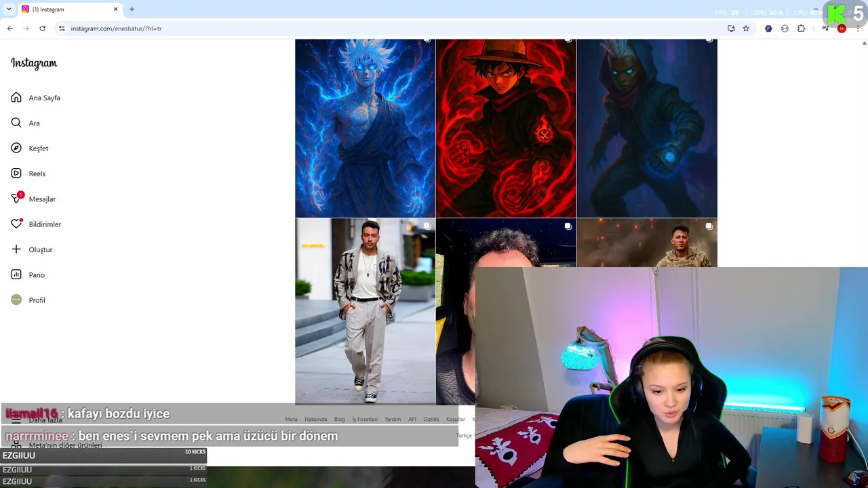Open the Türkçe language dropdown
The height and width of the screenshot is (488, 868).
465,435
